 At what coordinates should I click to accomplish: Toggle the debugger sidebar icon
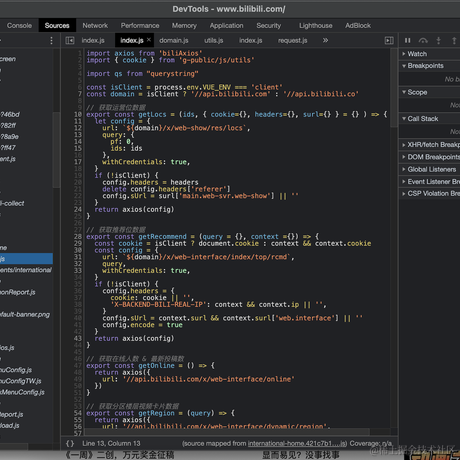coord(389,40)
